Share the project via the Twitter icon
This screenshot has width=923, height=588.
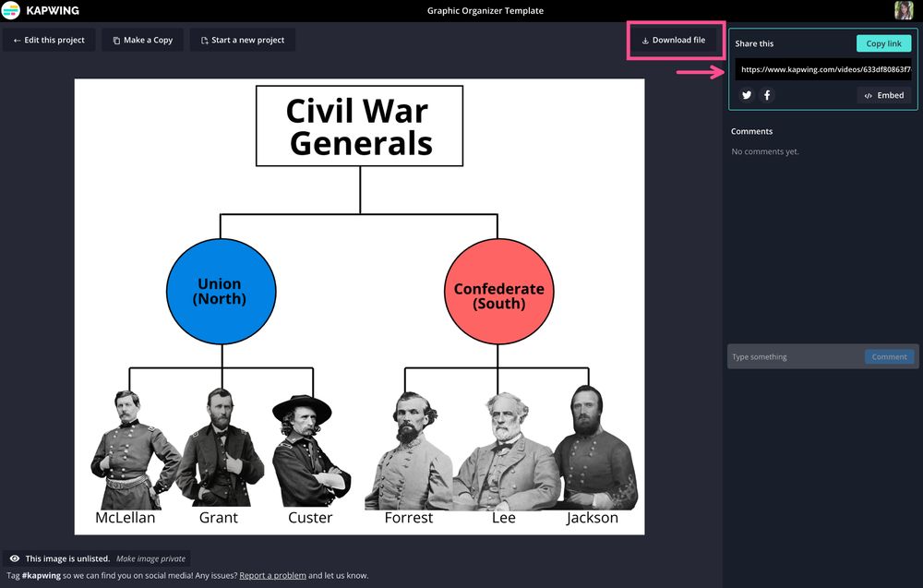point(746,95)
